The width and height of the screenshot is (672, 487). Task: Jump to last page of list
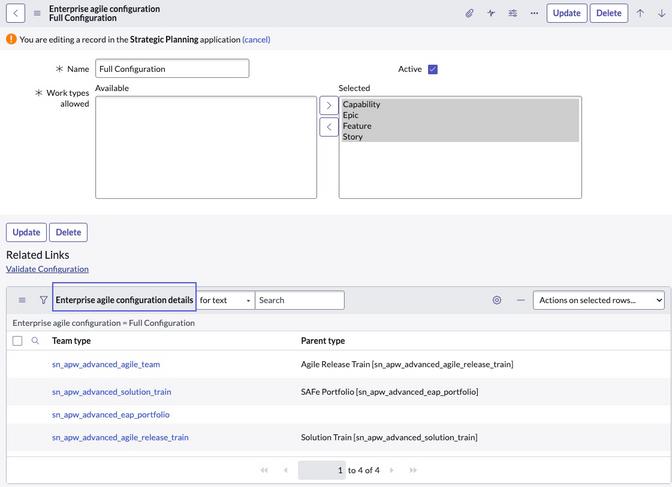coord(413,470)
